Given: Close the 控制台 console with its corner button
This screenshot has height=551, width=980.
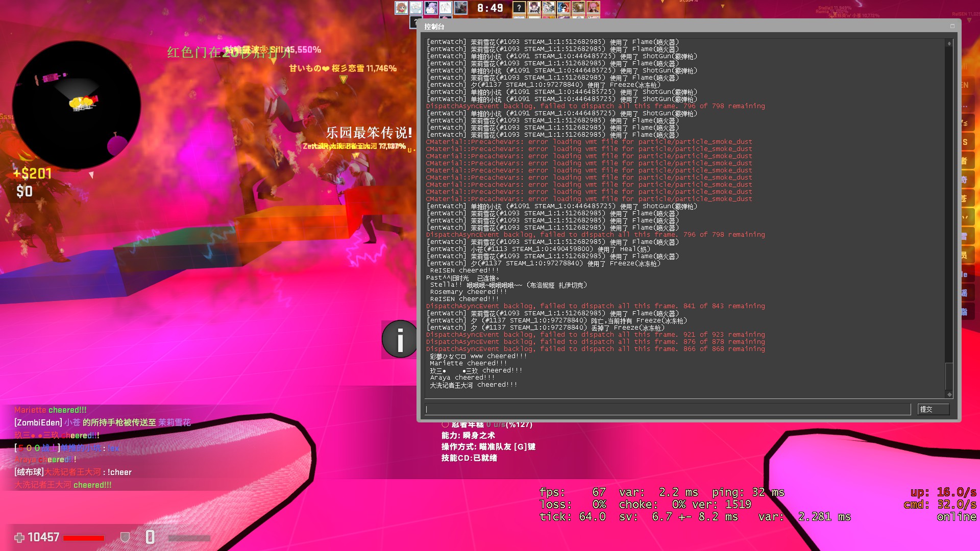Looking at the screenshot, I should 952,26.
